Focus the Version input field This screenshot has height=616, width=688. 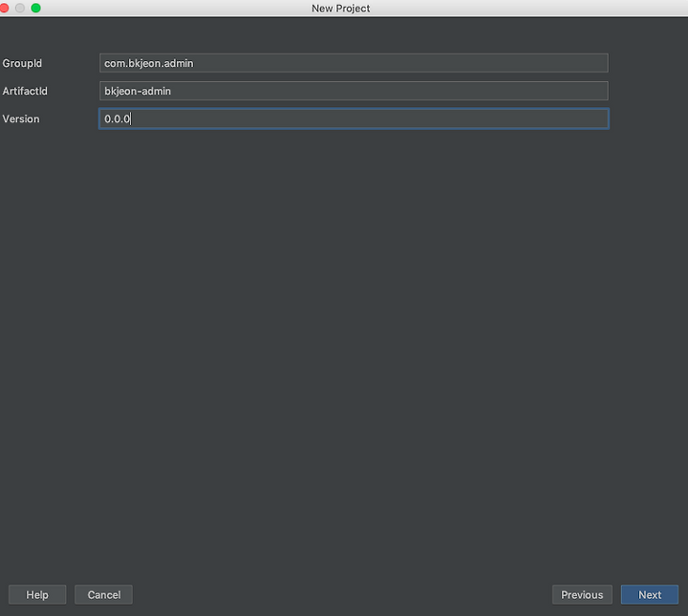coord(354,118)
